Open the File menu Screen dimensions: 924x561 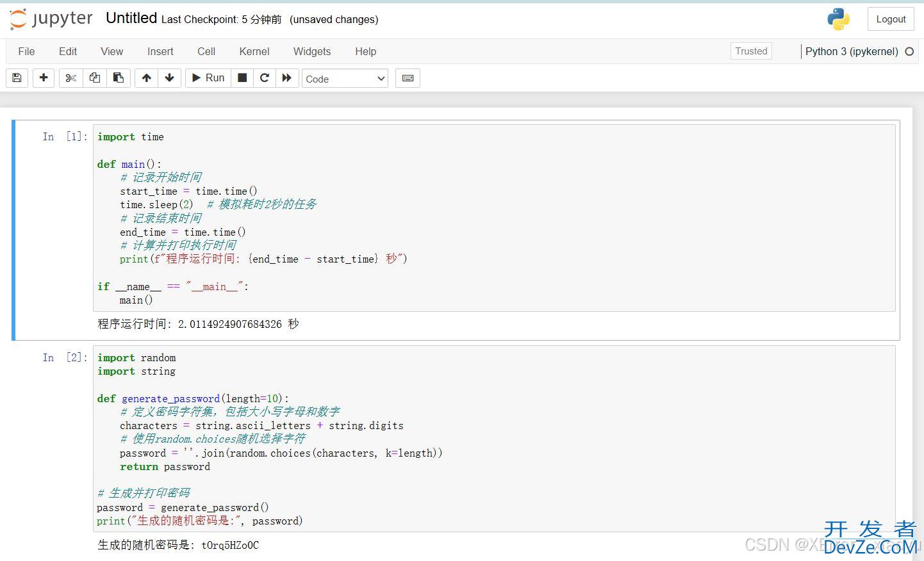(x=26, y=51)
